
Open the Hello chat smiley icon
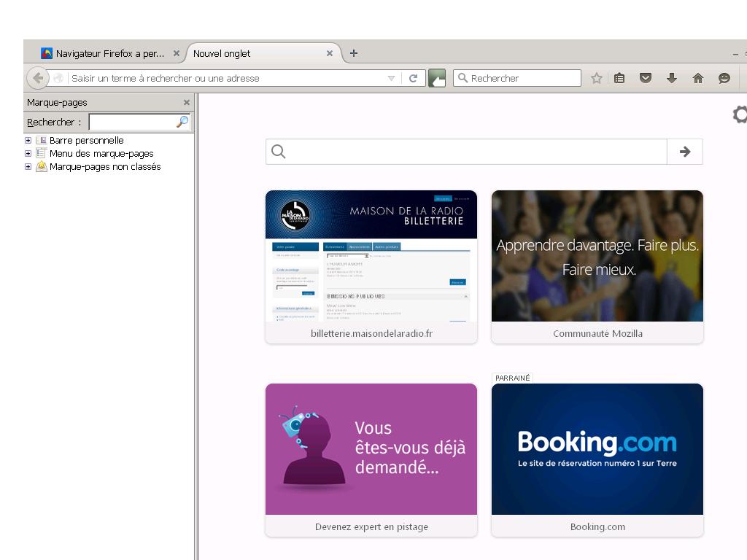(x=724, y=78)
